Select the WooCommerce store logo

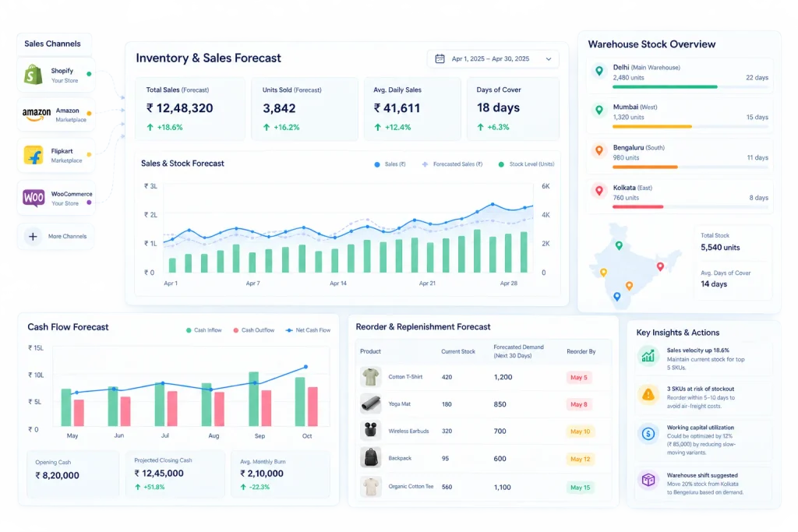point(34,197)
